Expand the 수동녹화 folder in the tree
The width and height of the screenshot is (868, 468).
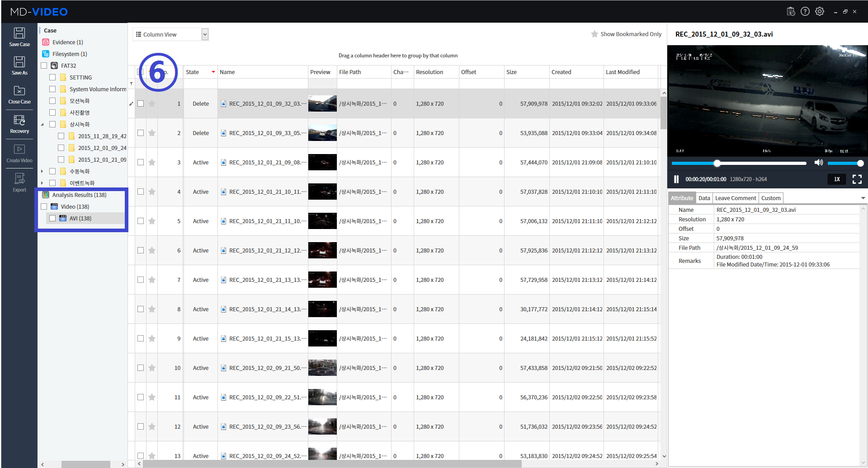[42, 171]
